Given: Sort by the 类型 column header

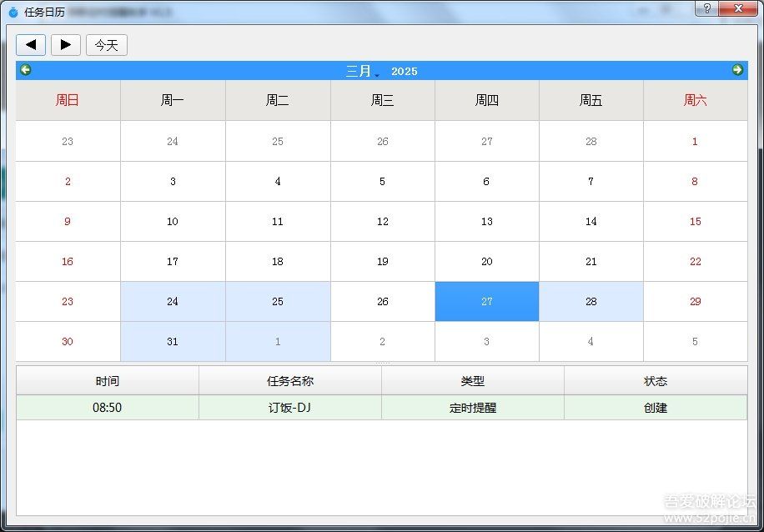Looking at the screenshot, I should point(473,380).
